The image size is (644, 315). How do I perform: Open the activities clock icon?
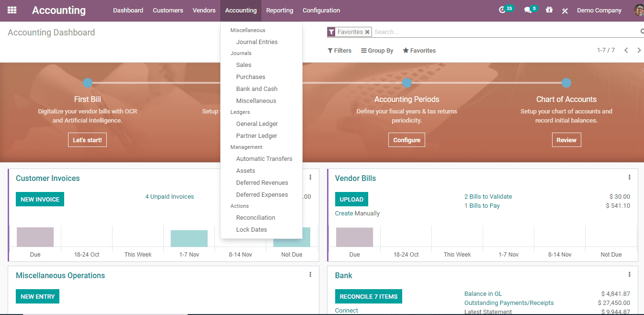click(502, 10)
